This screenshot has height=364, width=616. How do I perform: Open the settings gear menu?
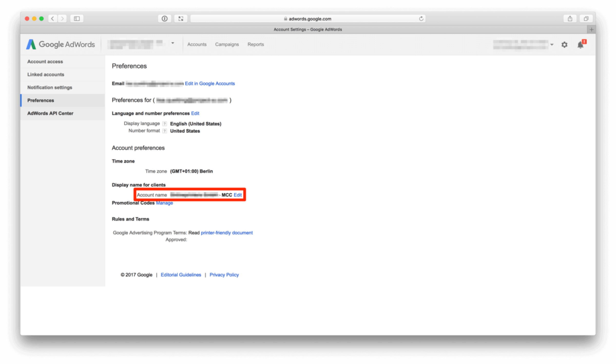tap(564, 45)
